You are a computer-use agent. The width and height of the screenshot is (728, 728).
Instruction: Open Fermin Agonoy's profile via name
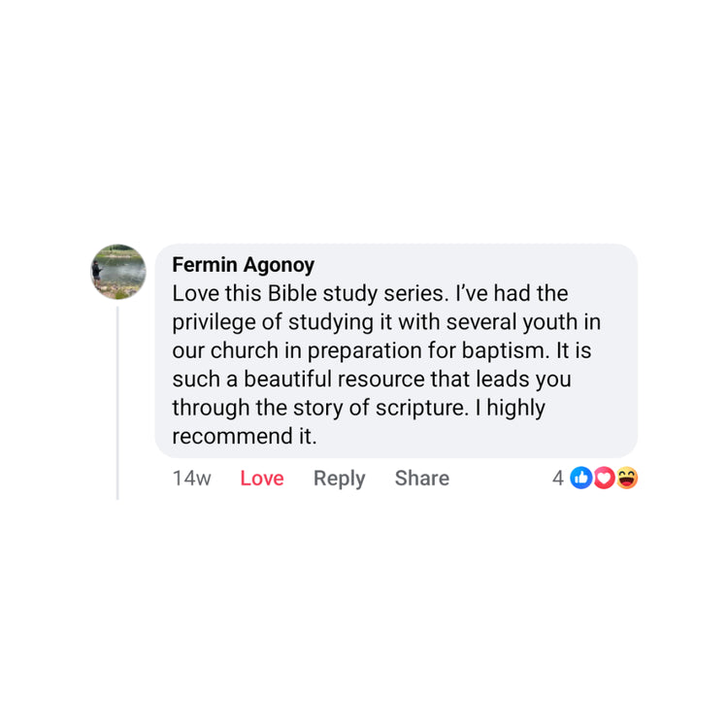click(x=243, y=265)
